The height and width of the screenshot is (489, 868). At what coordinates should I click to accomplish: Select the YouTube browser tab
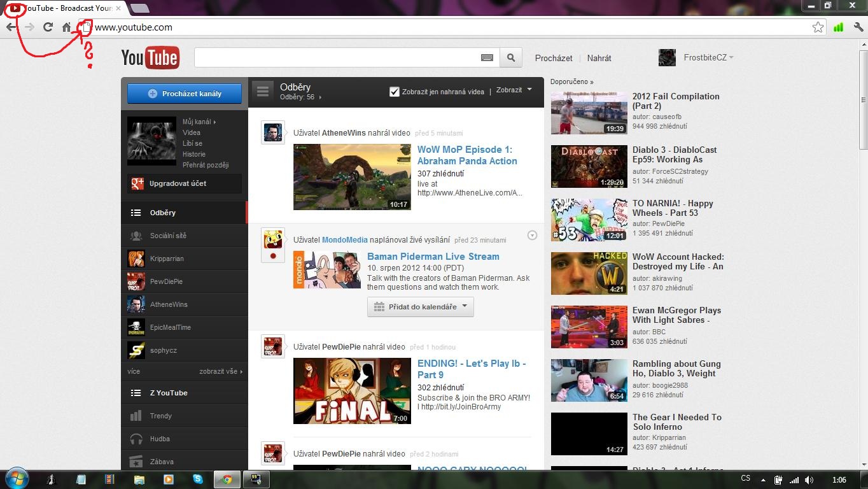coord(66,8)
